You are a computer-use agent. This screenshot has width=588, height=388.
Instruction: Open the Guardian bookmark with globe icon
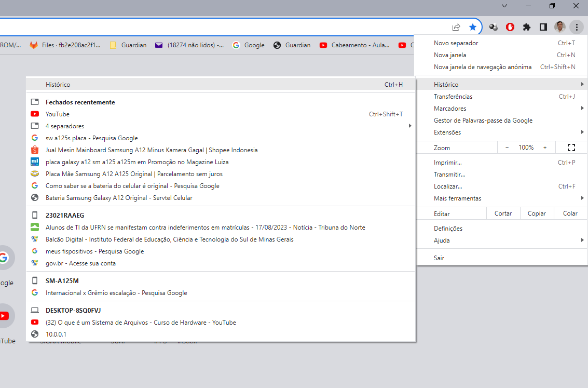[x=292, y=45]
